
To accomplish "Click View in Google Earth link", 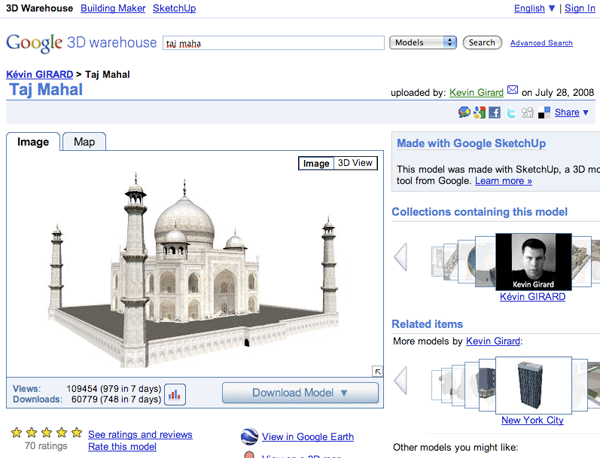I will (308, 437).
